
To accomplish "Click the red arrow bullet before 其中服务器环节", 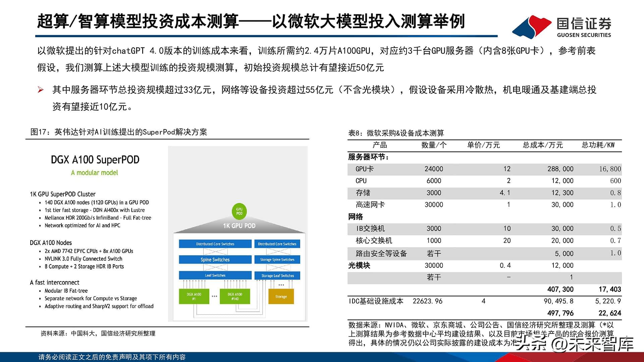I will tap(41, 90).
